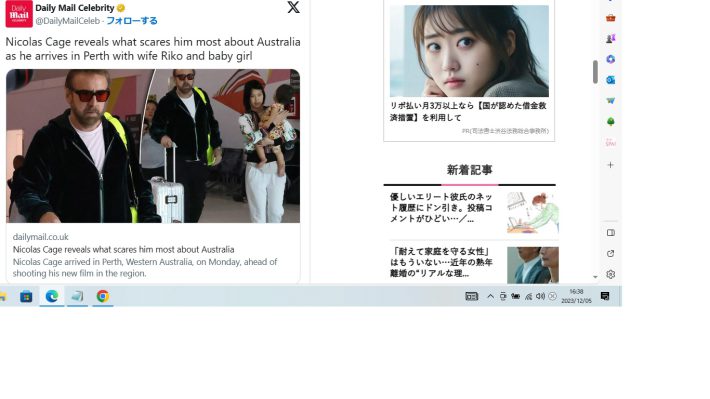Open the 優しいエリート彼氏 article
710x399 pixels.
pos(441,208)
